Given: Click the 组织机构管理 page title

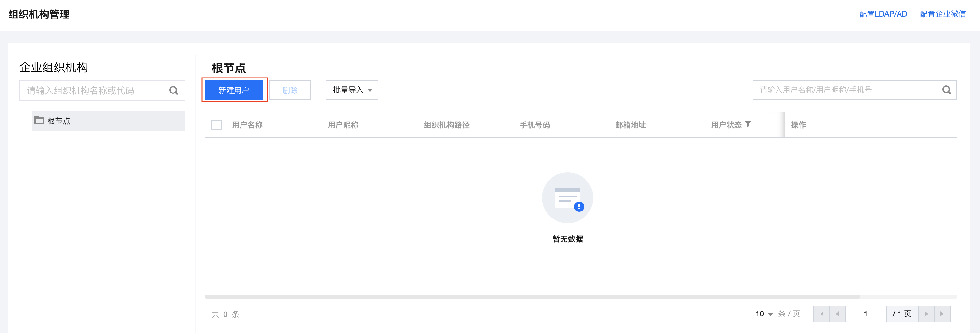Looking at the screenshot, I should point(39,14).
